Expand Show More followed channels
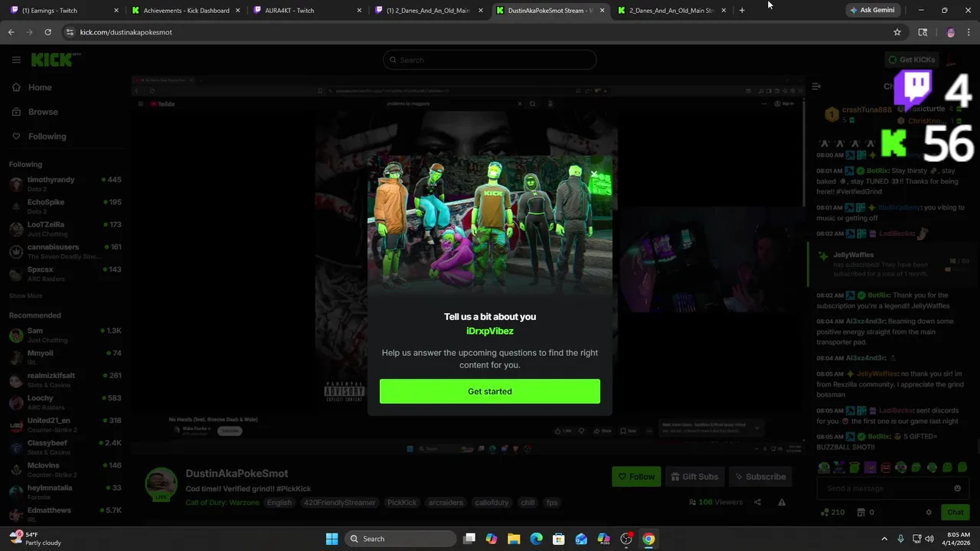The width and height of the screenshot is (980, 551). pyautogui.click(x=25, y=295)
